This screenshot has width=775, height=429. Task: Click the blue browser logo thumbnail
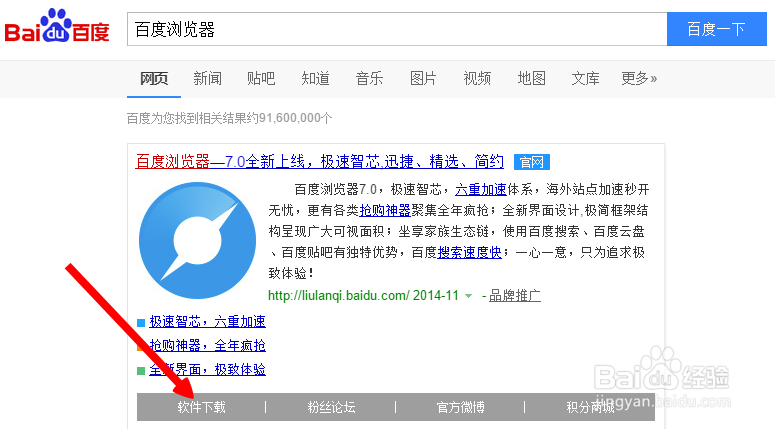[197, 240]
